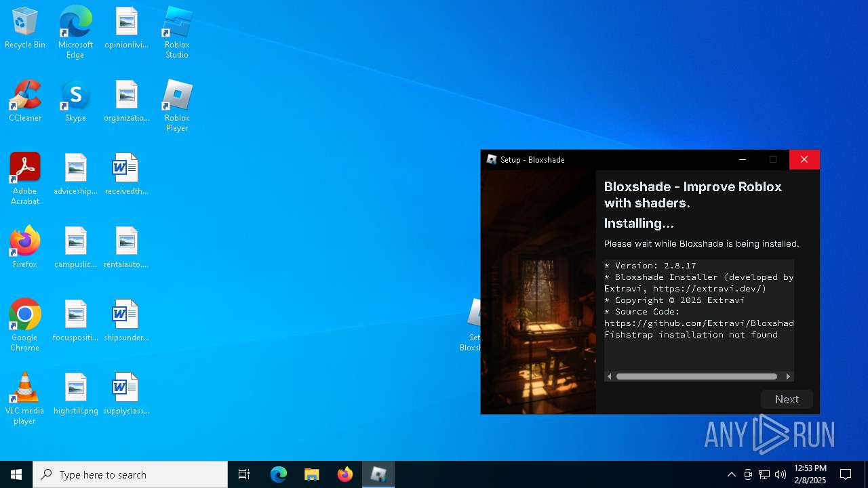Viewport: 868px width, 488px height.
Task: Click the Bloxshade setup taskbar button
Action: 378,474
